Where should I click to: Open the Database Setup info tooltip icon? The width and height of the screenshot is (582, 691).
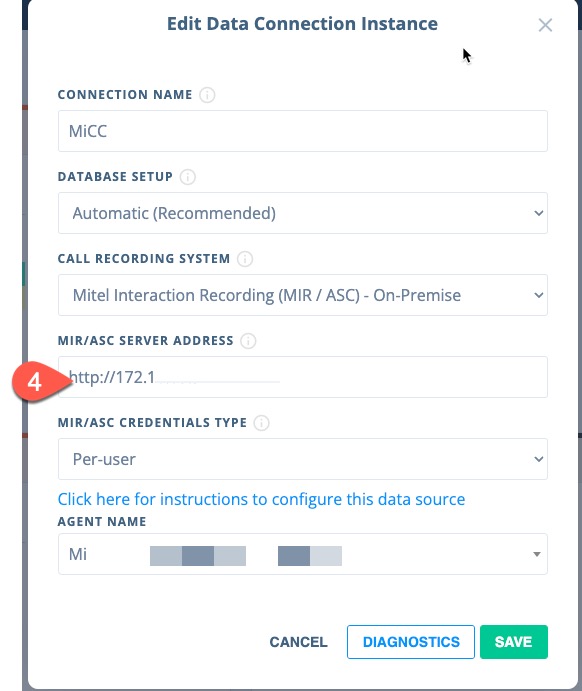click(x=188, y=177)
